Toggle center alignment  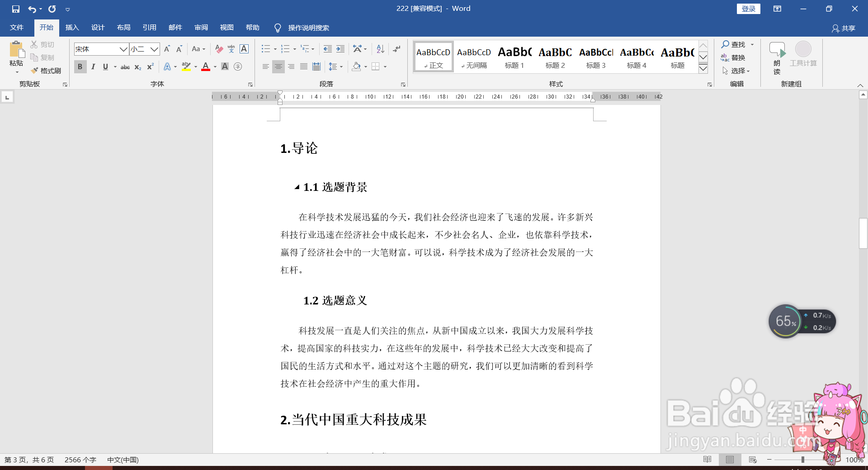tap(278, 66)
